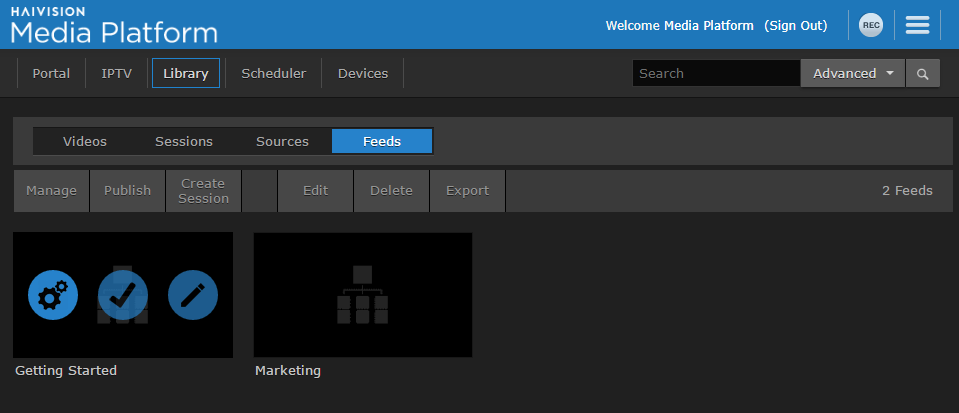Open the Scheduler section
Image resolution: width=959 pixels, height=413 pixels.
point(273,74)
